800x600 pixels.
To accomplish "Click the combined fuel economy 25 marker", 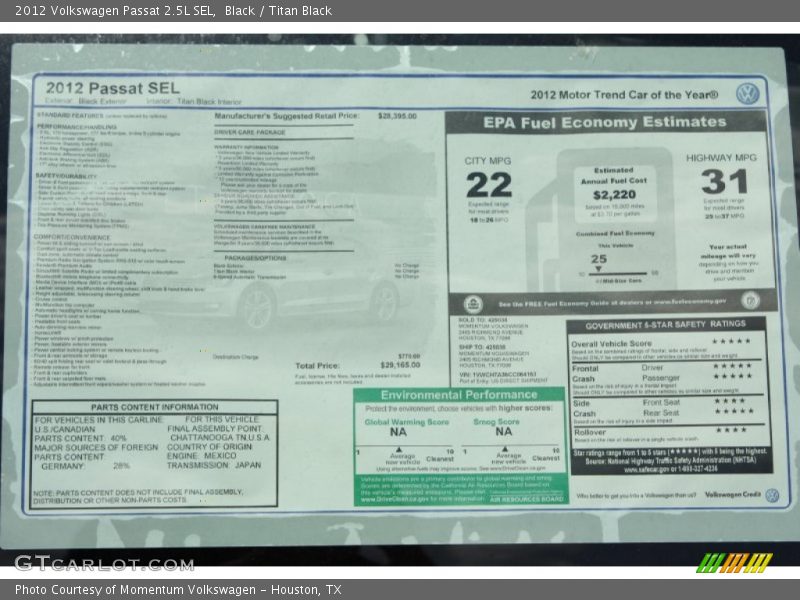I will tap(598, 260).
